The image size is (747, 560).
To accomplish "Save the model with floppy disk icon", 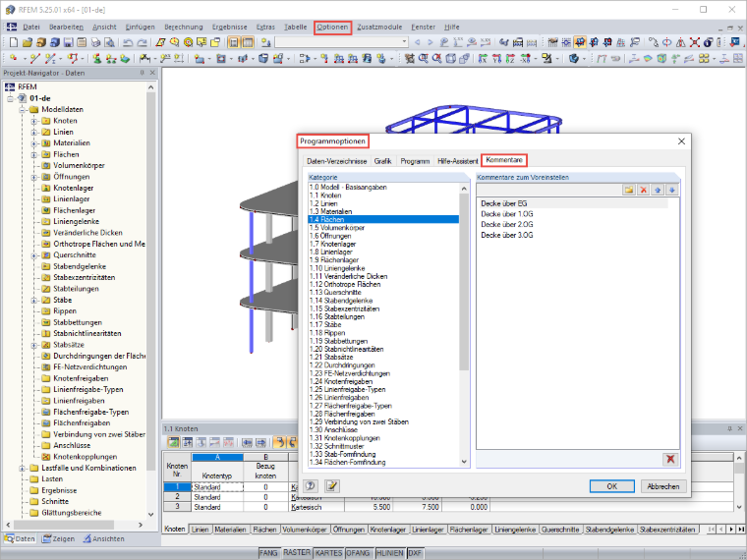I will [68, 42].
